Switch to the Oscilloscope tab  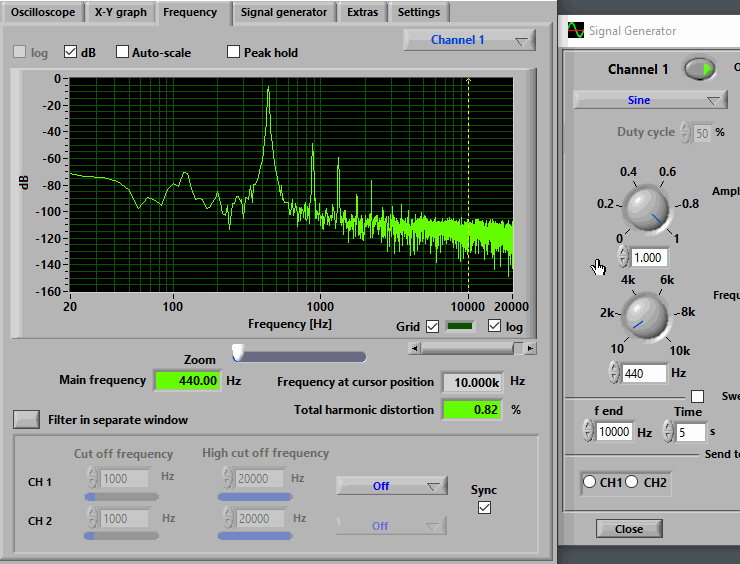pyautogui.click(x=43, y=12)
